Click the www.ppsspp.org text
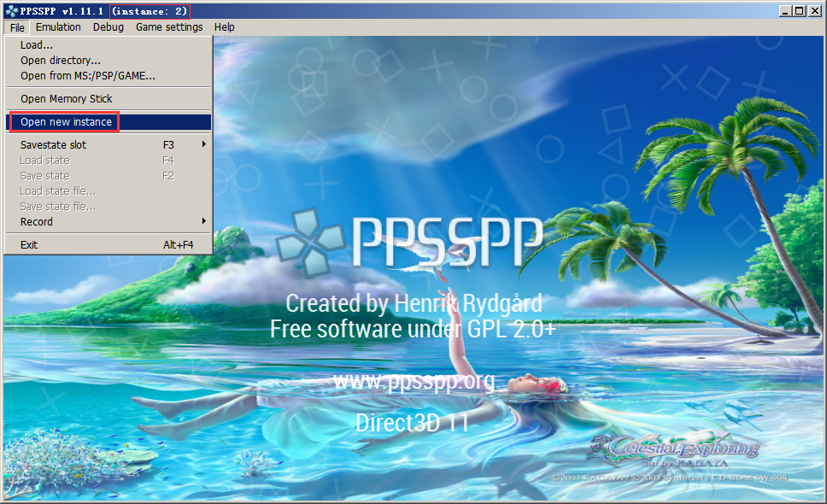 (x=414, y=381)
